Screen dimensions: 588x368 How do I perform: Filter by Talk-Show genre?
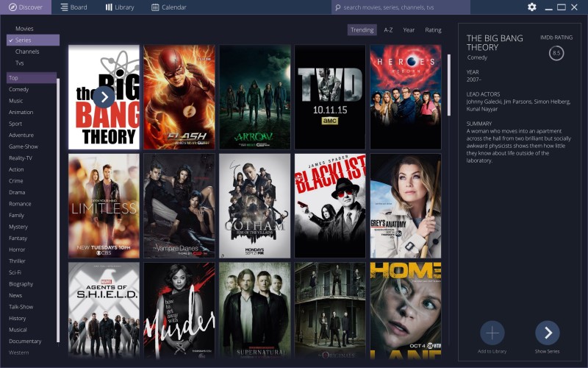[21, 307]
